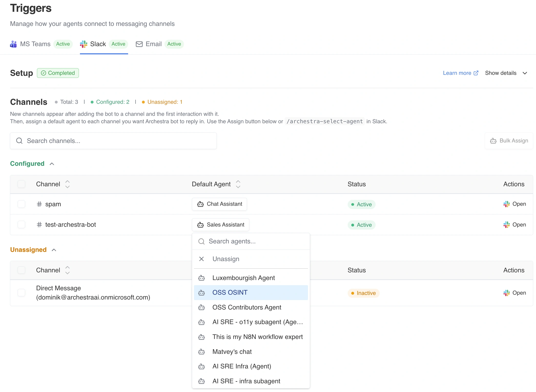Click robot icon beside AI SRE Infra (Agent)
Image resolution: width=536 pixels, height=392 pixels.
click(x=202, y=366)
